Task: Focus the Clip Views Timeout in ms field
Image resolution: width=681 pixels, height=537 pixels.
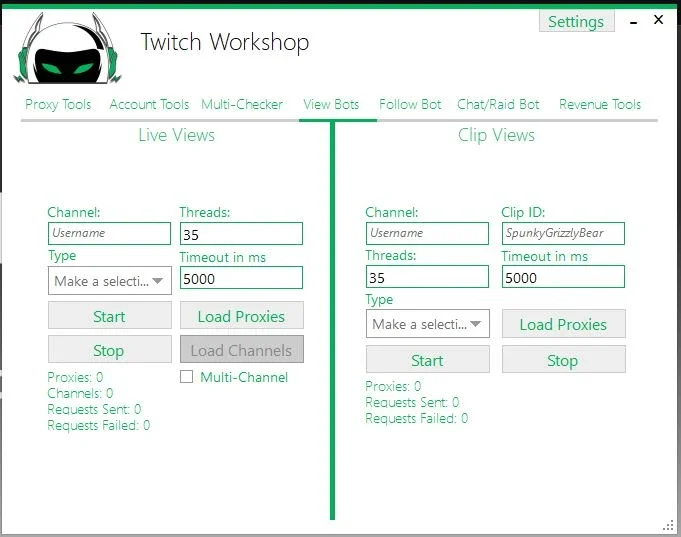Action: pyautogui.click(x=563, y=277)
